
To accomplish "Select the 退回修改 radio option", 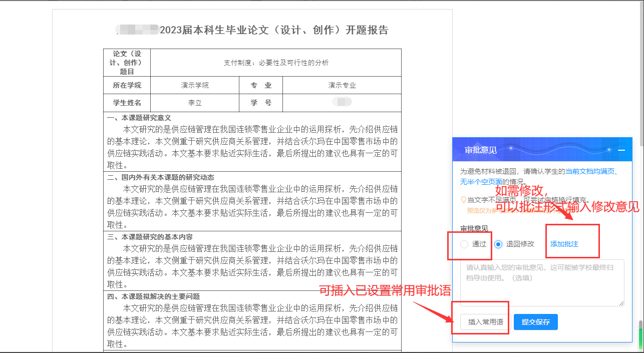I will (498, 244).
